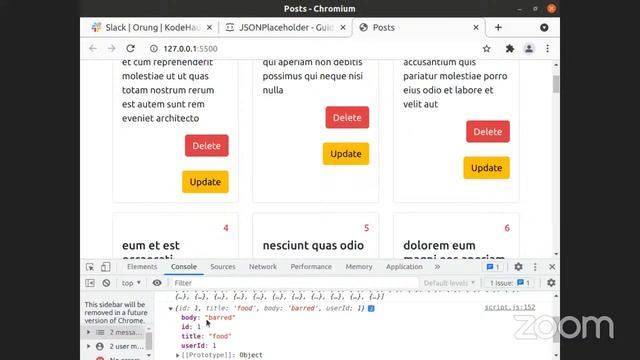Viewport: 640px width, 360px height.
Task: Open Chromium three-dot menu
Action: pyautogui.click(x=547, y=49)
